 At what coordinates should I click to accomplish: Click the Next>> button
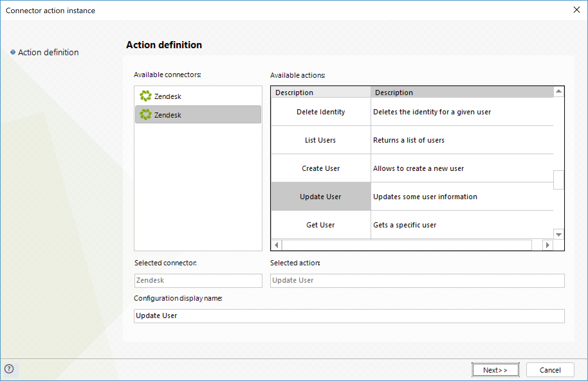point(495,370)
